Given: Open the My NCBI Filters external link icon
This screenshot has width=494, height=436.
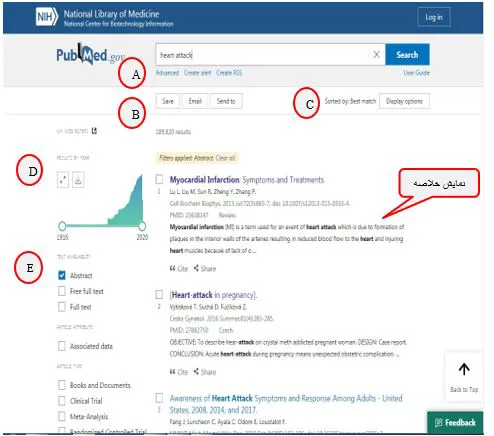Looking at the screenshot, I should coord(94,131).
